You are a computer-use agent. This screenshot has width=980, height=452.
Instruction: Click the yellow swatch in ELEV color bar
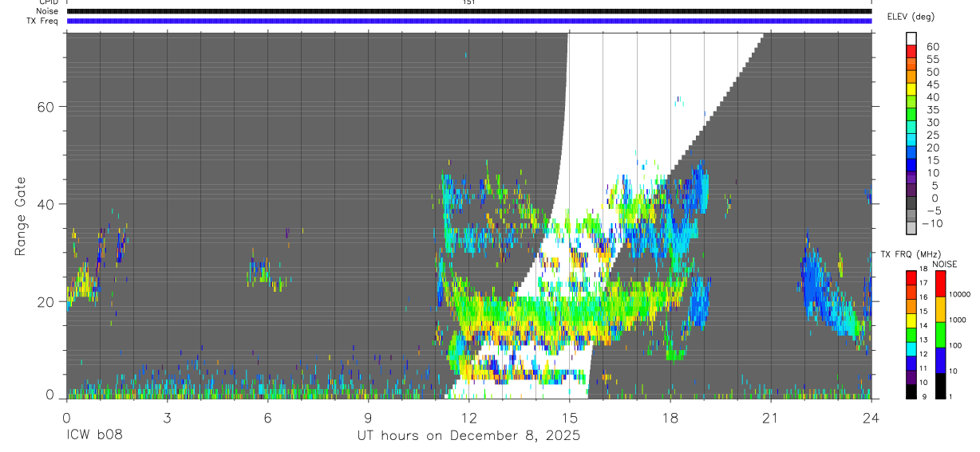[x=911, y=90]
